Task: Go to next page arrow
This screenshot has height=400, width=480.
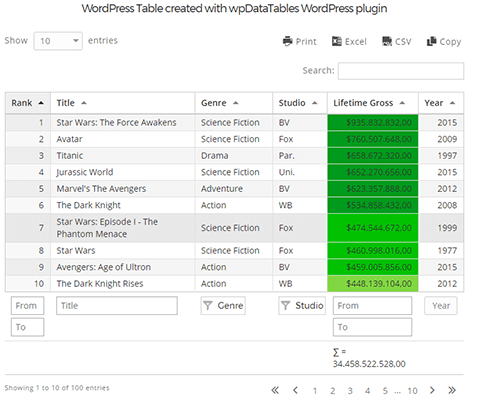Action: (x=432, y=390)
